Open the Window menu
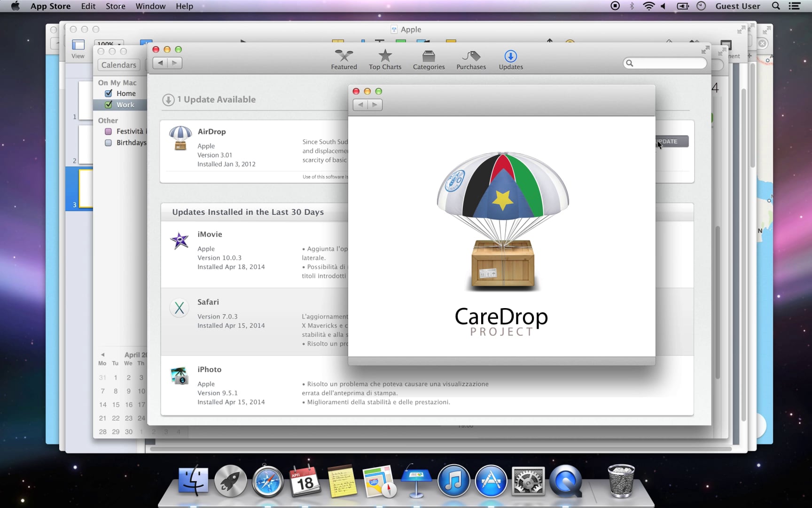 tap(150, 6)
